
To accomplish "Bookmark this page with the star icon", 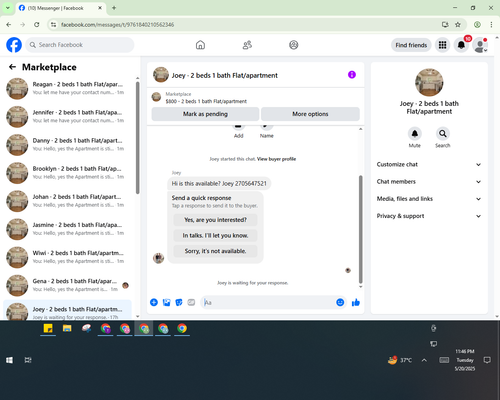I will [458, 24].
